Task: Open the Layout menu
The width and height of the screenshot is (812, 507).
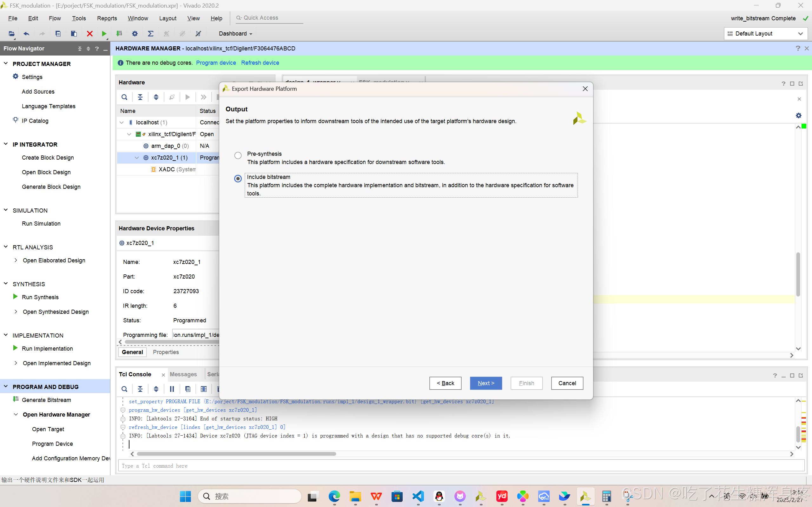Action: [168, 18]
